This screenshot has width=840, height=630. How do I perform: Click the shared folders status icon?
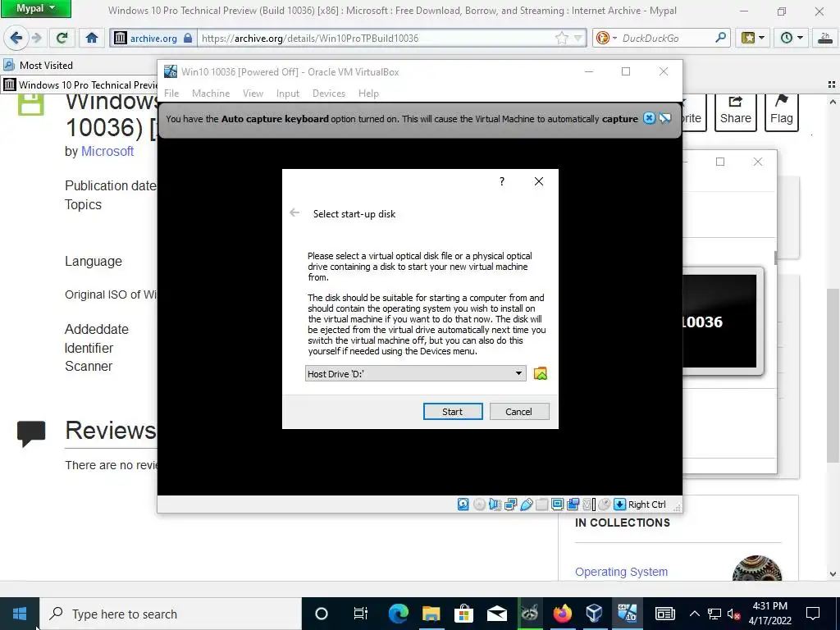click(541, 504)
